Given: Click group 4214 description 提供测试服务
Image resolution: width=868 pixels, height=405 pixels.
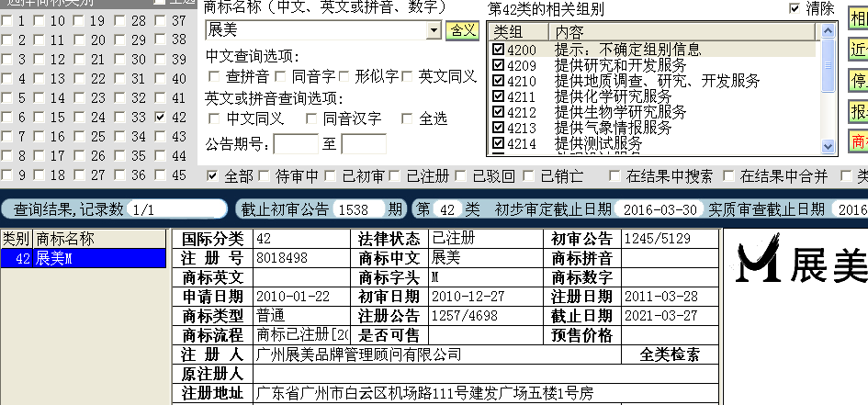Looking at the screenshot, I should [598, 144].
